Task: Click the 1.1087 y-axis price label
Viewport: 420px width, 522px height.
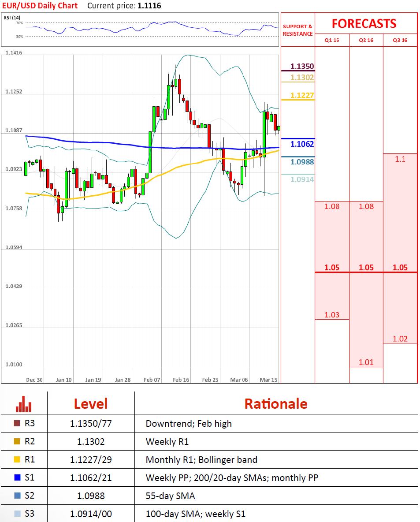Action: pos(14,130)
